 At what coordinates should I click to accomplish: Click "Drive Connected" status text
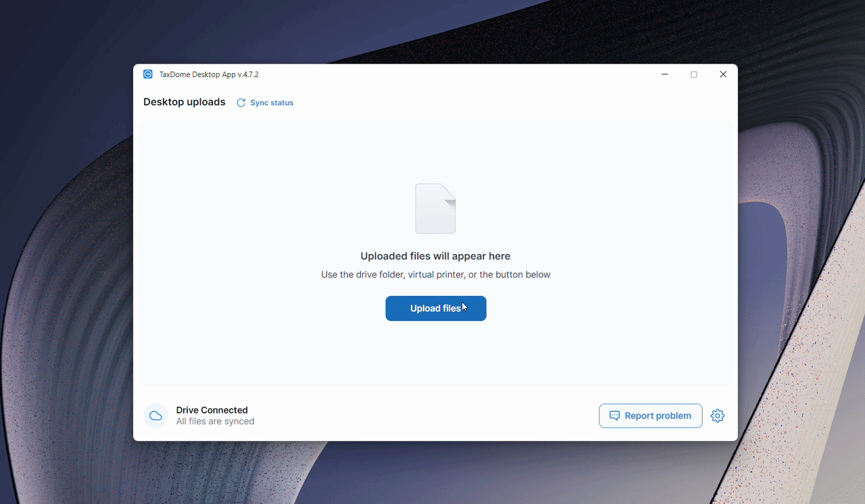point(212,410)
